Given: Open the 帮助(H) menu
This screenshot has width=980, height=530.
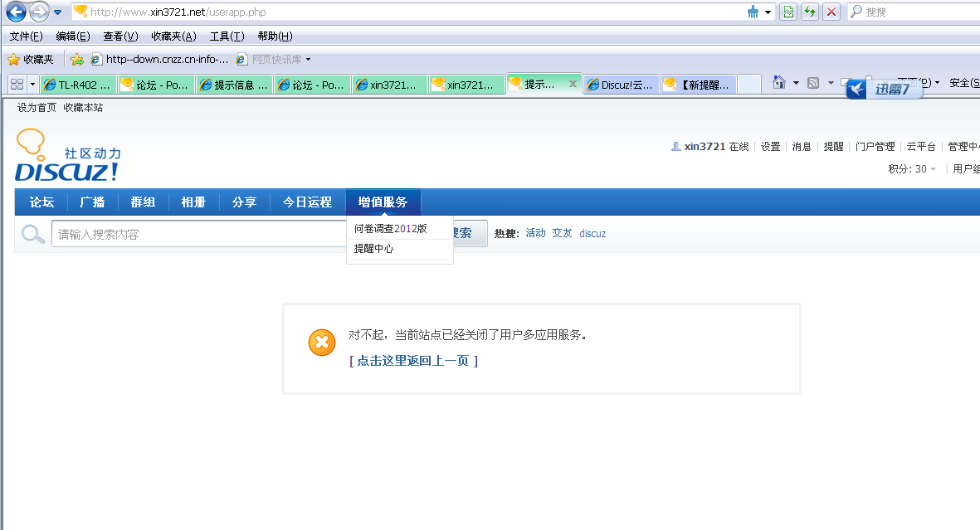Looking at the screenshot, I should coord(275,36).
